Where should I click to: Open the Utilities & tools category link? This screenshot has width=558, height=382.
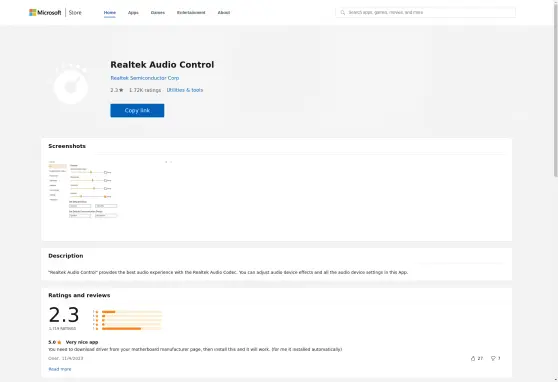click(x=185, y=90)
